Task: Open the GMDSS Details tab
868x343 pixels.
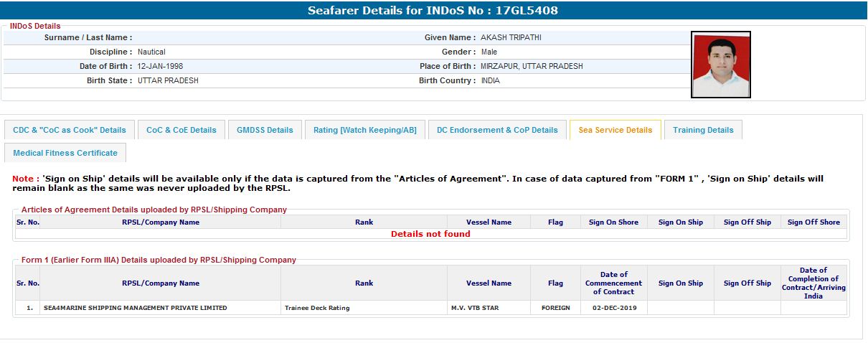Action: point(265,130)
